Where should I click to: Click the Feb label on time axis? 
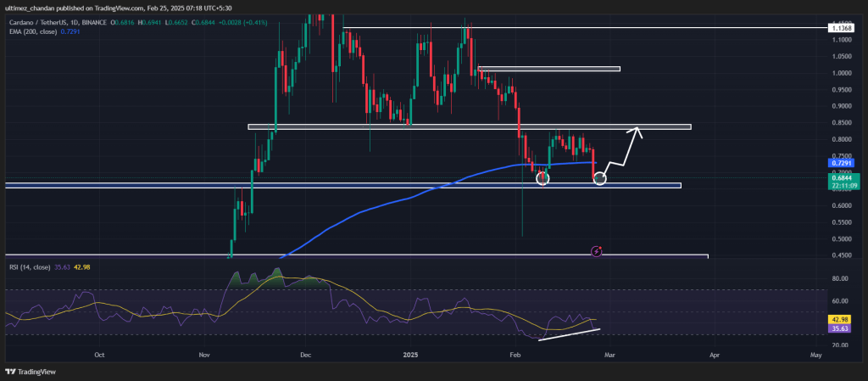click(x=516, y=355)
